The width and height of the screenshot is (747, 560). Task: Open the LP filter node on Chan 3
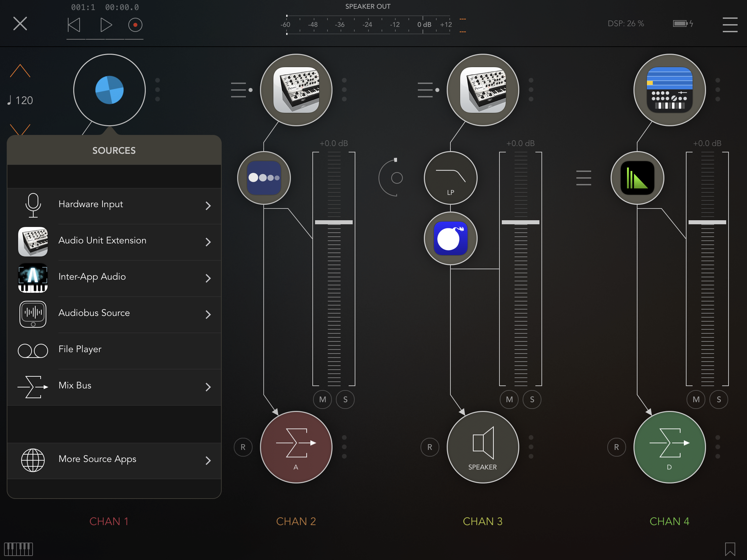pos(450,178)
